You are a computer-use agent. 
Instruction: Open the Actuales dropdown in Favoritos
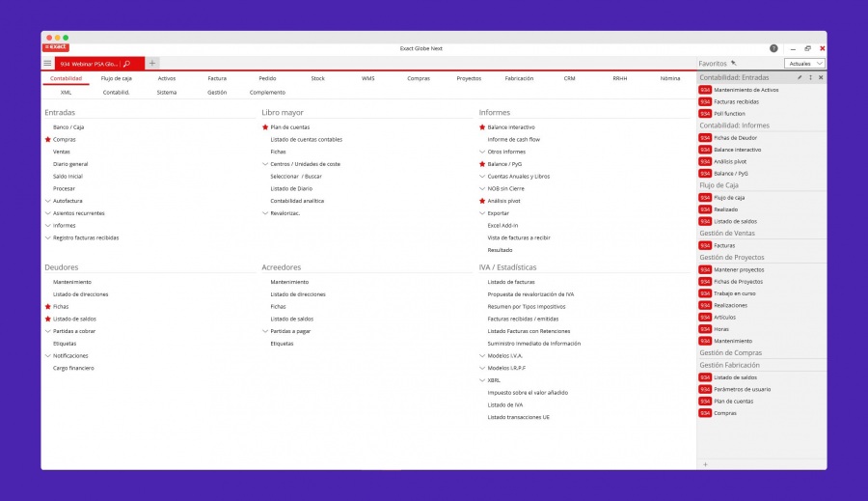[804, 64]
